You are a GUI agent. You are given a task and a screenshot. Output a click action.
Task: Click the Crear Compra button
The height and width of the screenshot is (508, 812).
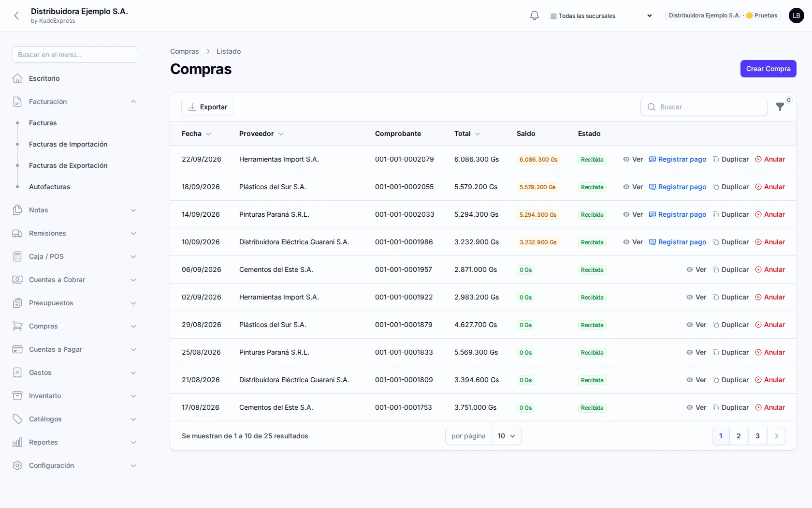768,69
